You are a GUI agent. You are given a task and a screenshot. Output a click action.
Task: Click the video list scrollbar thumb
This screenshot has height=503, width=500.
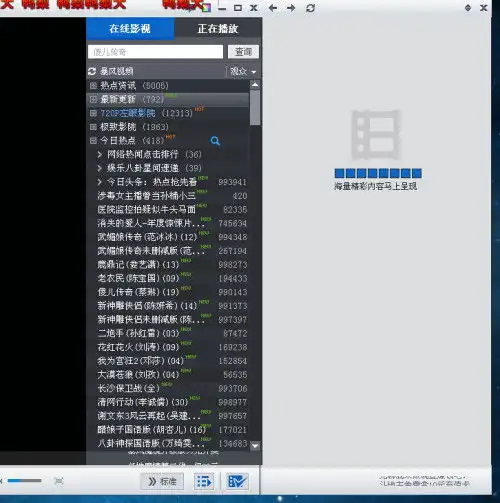[255, 107]
